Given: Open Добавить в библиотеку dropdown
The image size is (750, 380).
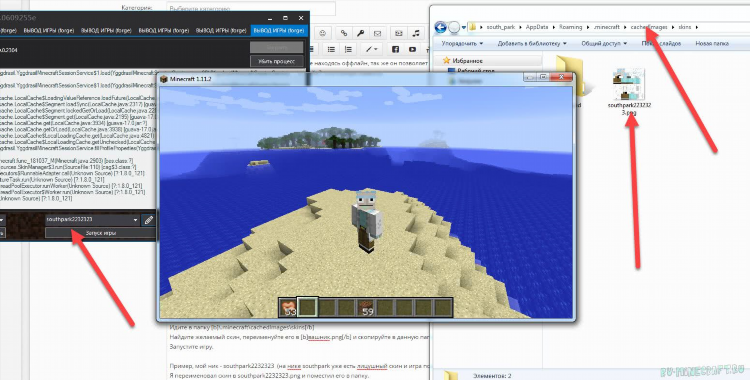Looking at the screenshot, I should [x=531, y=44].
